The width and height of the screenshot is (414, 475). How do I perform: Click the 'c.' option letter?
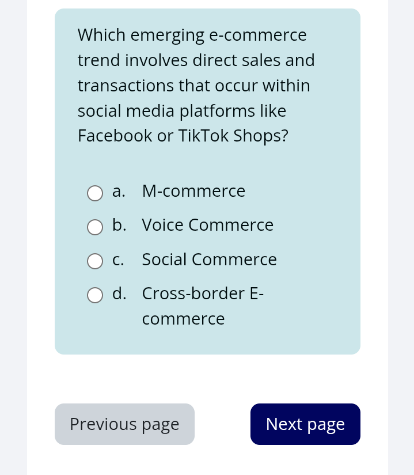coord(118,259)
